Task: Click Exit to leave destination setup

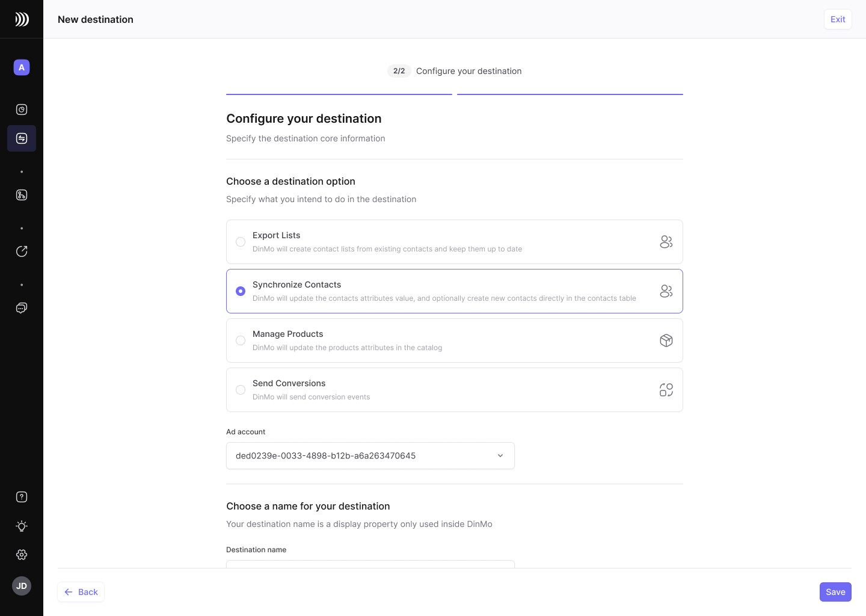Action: point(838,19)
